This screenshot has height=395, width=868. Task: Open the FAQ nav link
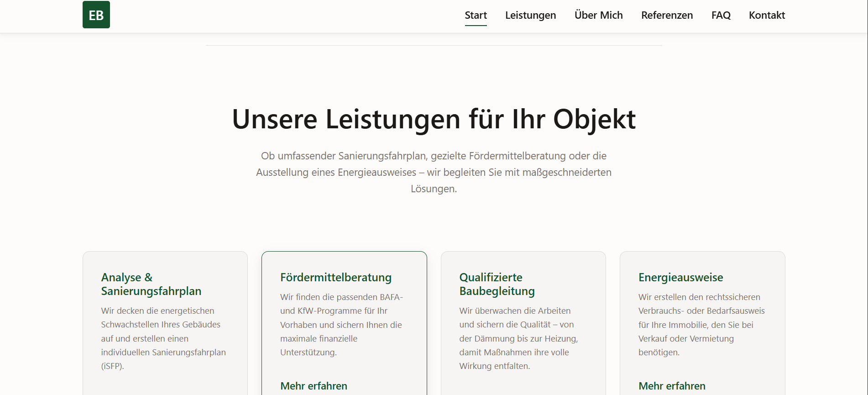coord(721,15)
